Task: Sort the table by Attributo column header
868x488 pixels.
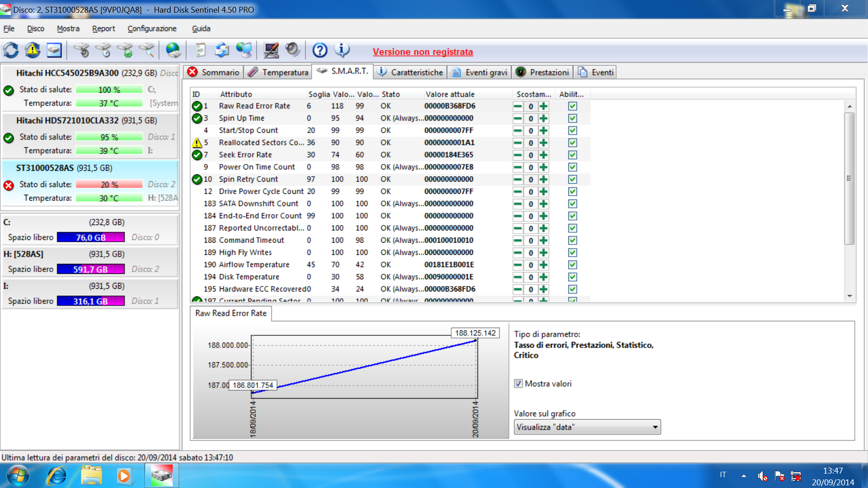Action: pos(261,94)
